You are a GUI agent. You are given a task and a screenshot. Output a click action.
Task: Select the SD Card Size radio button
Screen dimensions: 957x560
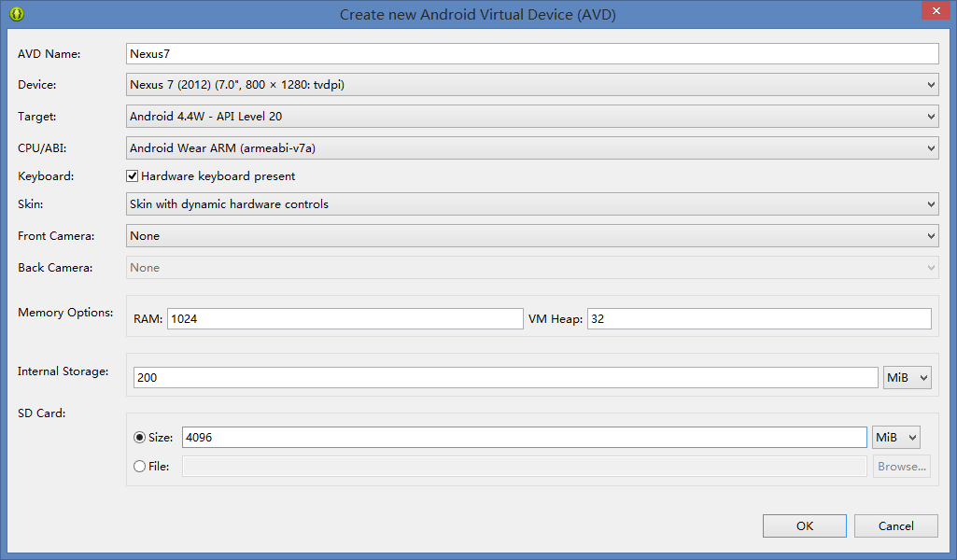click(139, 438)
